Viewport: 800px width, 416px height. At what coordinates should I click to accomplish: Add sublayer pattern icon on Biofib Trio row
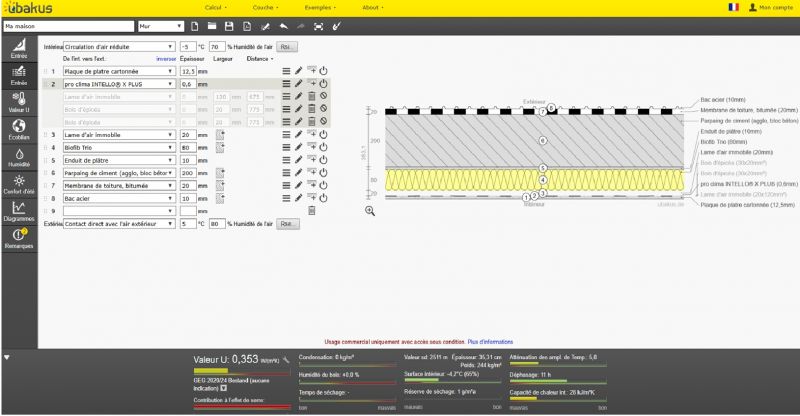tap(220, 148)
